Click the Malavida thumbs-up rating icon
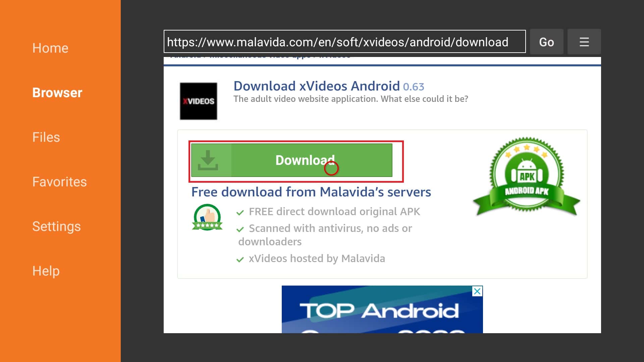 (207, 218)
